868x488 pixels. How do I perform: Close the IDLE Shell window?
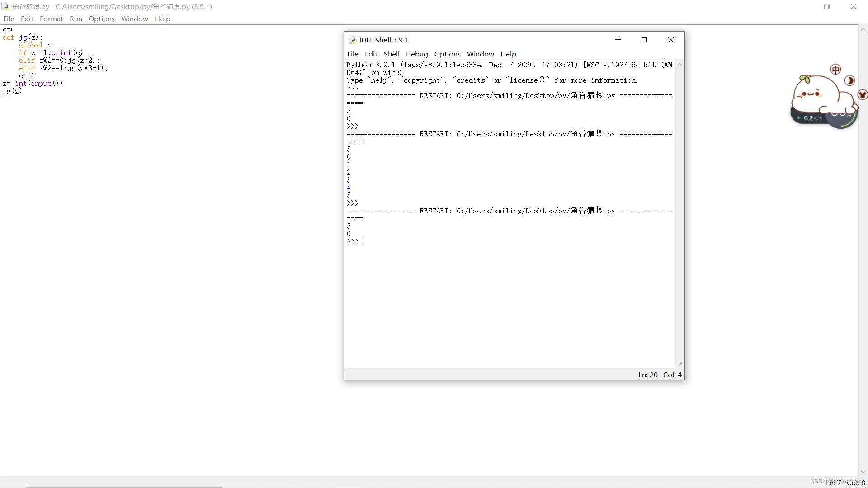(x=671, y=40)
